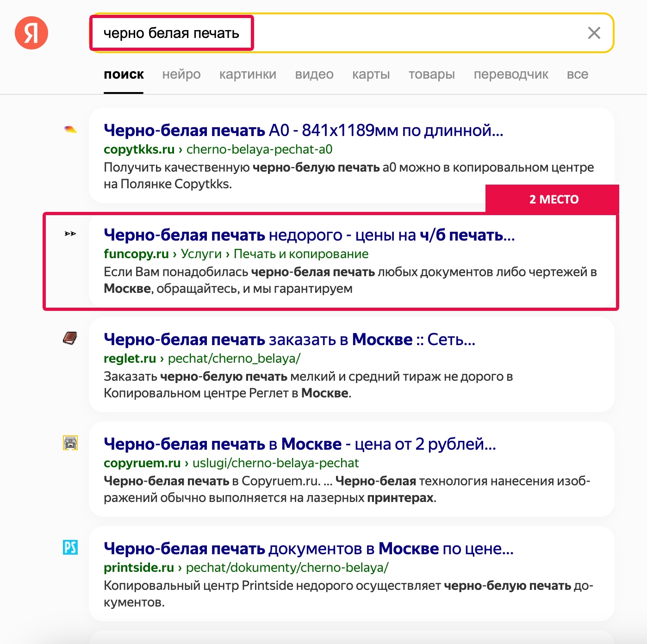Go to the 'карты' tab
The height and width of the screenshot is (644, 647).
point(371,74)
